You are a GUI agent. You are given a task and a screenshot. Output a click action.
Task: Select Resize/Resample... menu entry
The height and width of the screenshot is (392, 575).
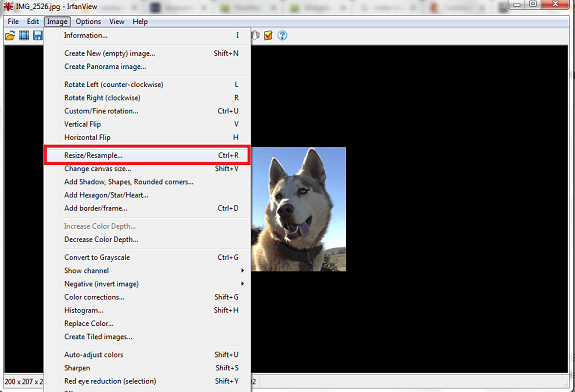point(147,155)
